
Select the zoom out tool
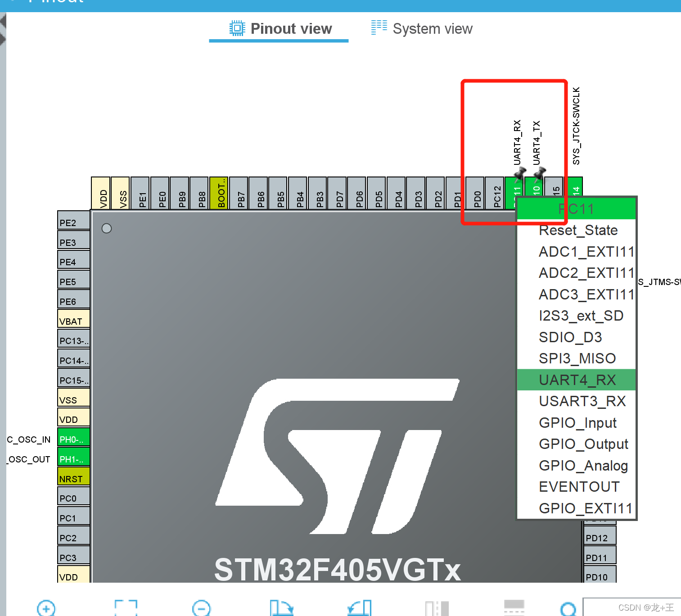pyautogui.click(x=201, y=609)
